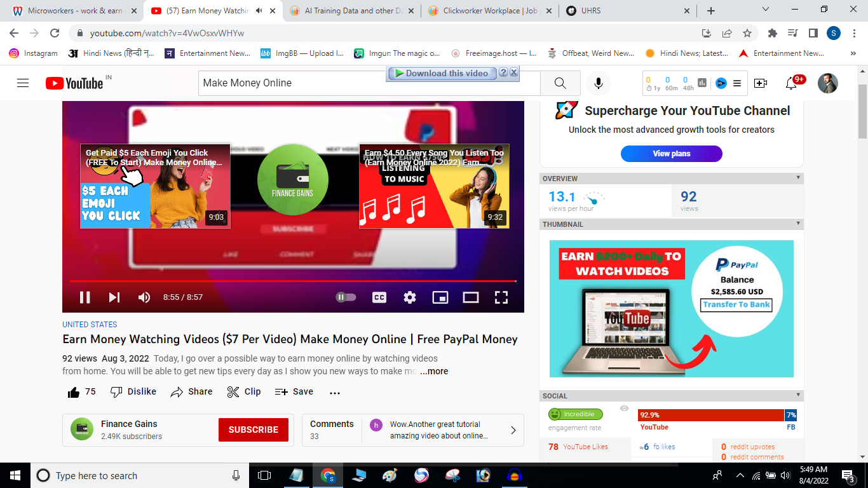
Task: Create a Clip of the video
Action: click(244, 392)
